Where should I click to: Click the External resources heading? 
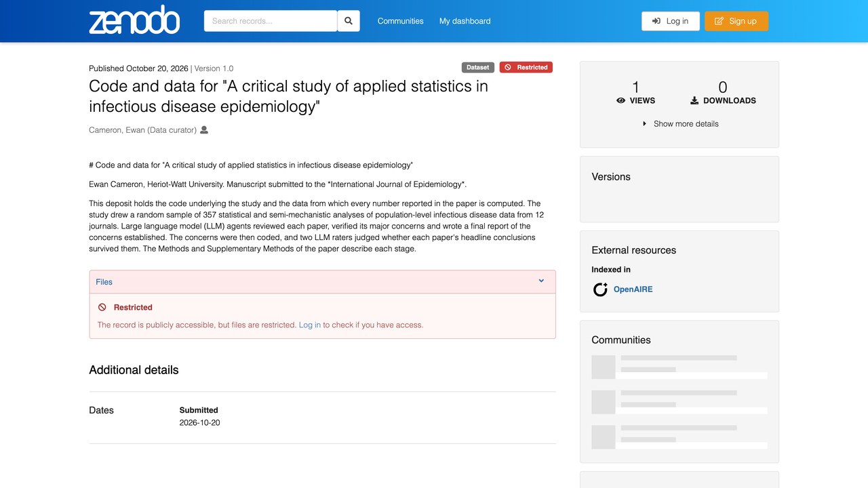634,250
